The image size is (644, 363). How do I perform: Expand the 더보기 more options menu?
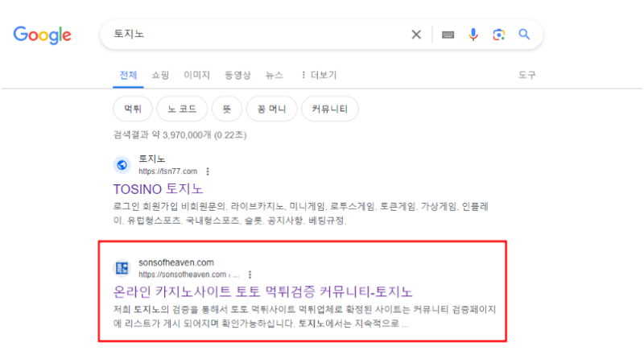pyautogui.click(x=318, y=75)
